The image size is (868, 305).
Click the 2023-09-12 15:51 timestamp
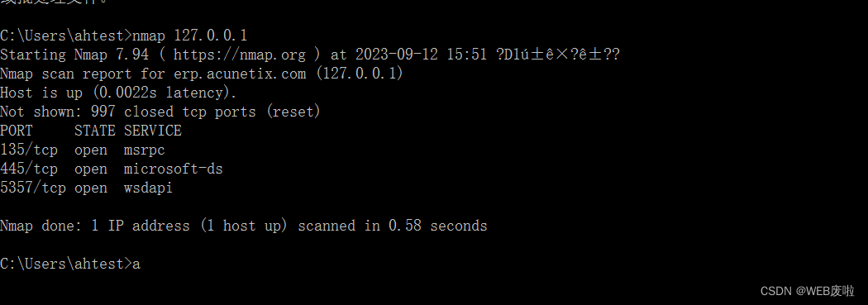click(422, 55)
